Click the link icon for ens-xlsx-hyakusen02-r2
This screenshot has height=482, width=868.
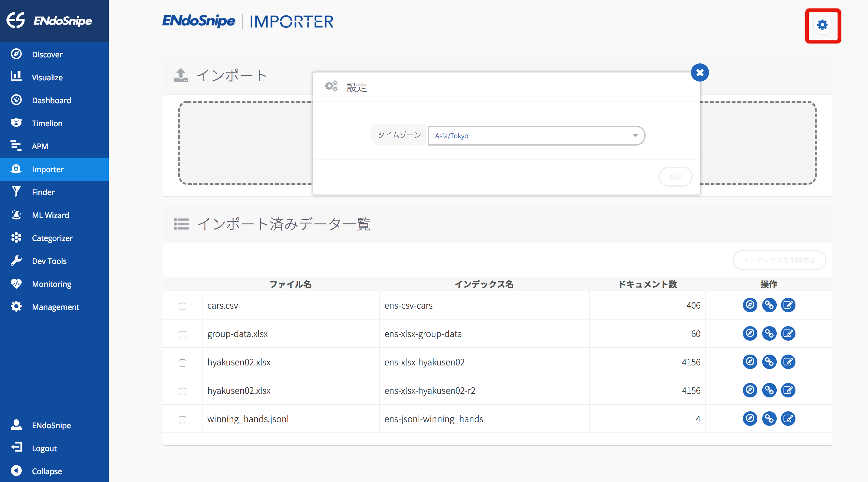tap(769, 390)
